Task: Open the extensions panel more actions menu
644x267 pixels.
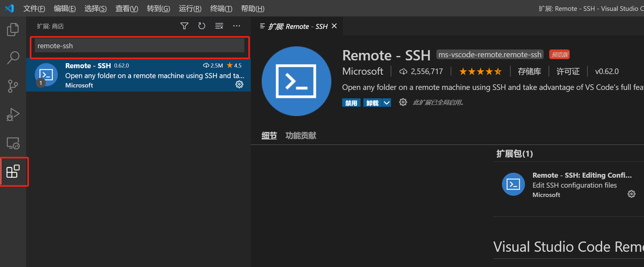Action: tap(237, 26)
